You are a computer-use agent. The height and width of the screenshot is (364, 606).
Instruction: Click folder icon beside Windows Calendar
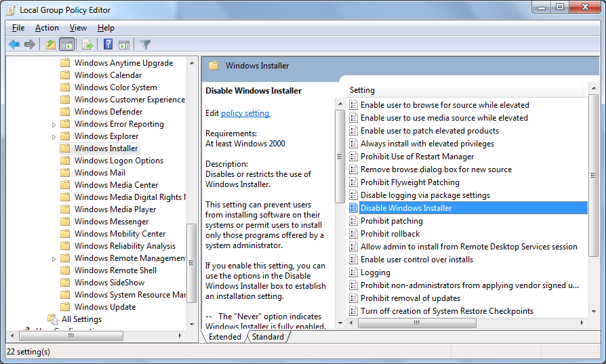[x=65, y=75]
